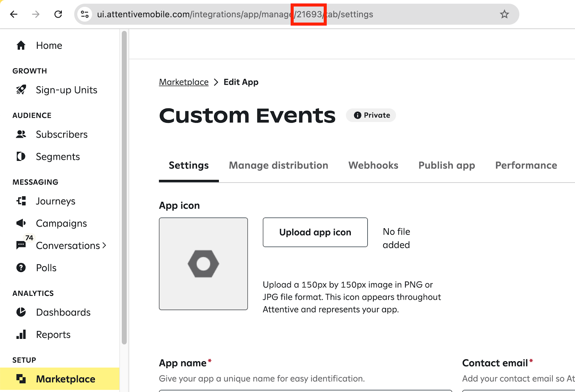Select the Subscribers people icon
Viewport: 575px width, 392px height.
tap(21, 134)
